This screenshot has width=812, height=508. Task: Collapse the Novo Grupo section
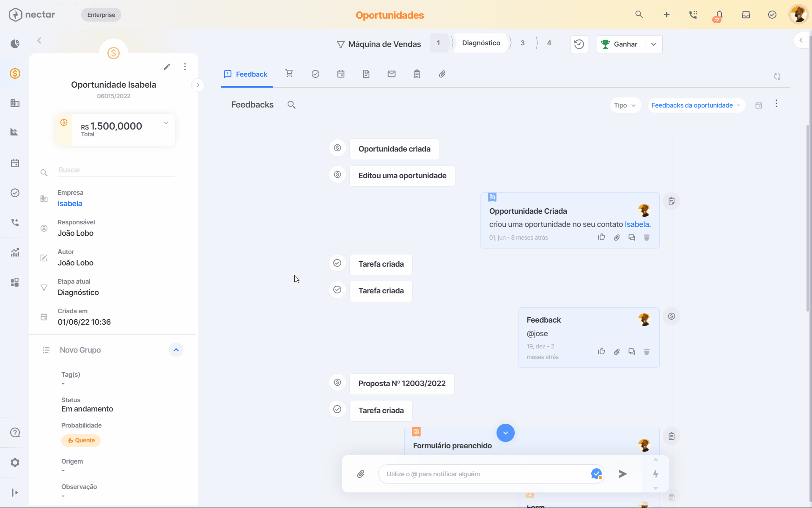(x=176, y=350)
